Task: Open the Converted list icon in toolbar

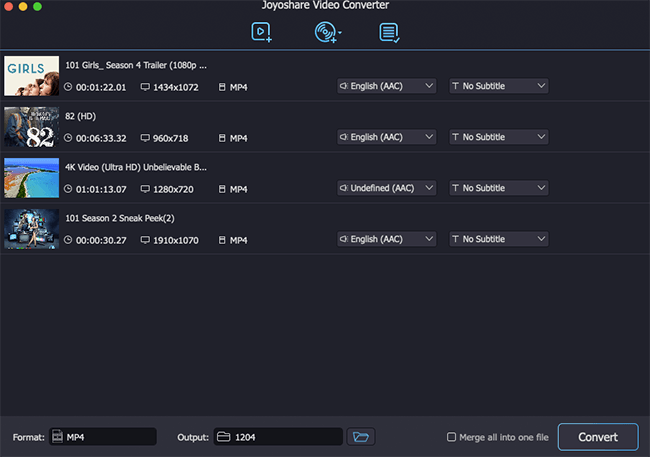Action: [x=389, y=33]
